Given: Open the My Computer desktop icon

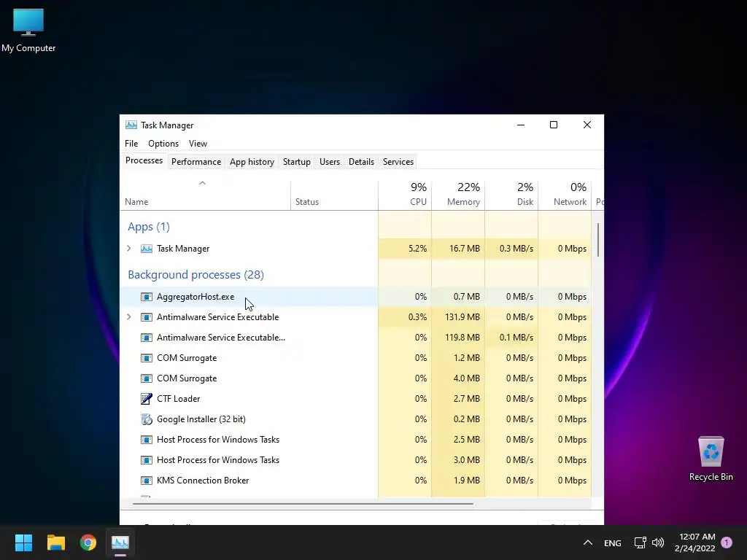Looking at the screenshot, I should tap(28, 31).
